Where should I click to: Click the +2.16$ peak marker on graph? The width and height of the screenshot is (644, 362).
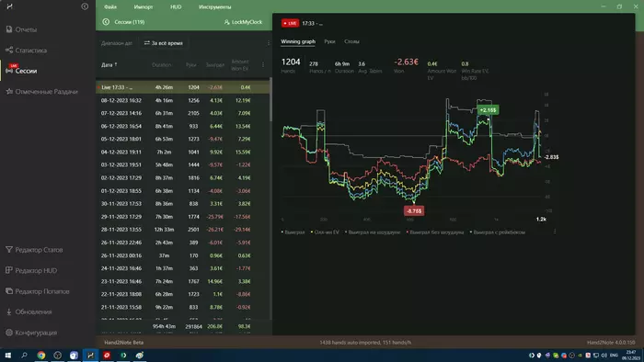pyautogui.click(x=488, y=110)
